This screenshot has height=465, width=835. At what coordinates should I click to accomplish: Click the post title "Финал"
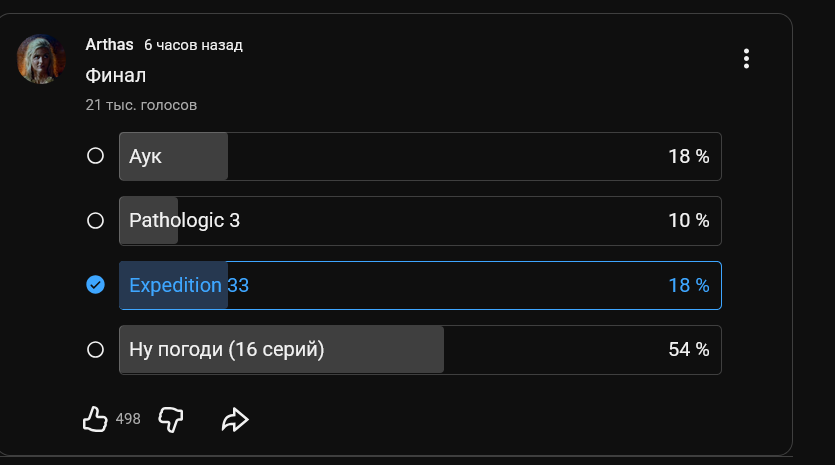(x=116, y=75)
